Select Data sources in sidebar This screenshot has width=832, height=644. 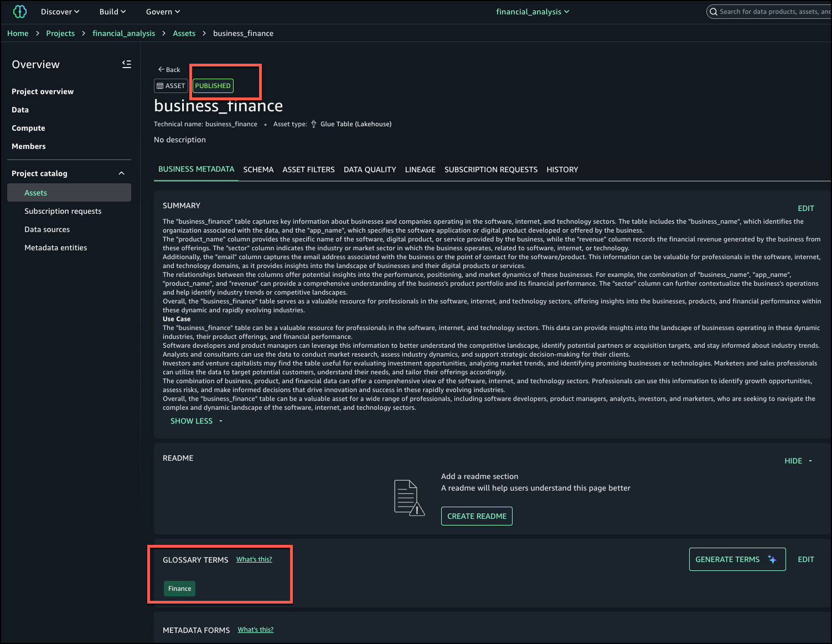tap(47, 229)
